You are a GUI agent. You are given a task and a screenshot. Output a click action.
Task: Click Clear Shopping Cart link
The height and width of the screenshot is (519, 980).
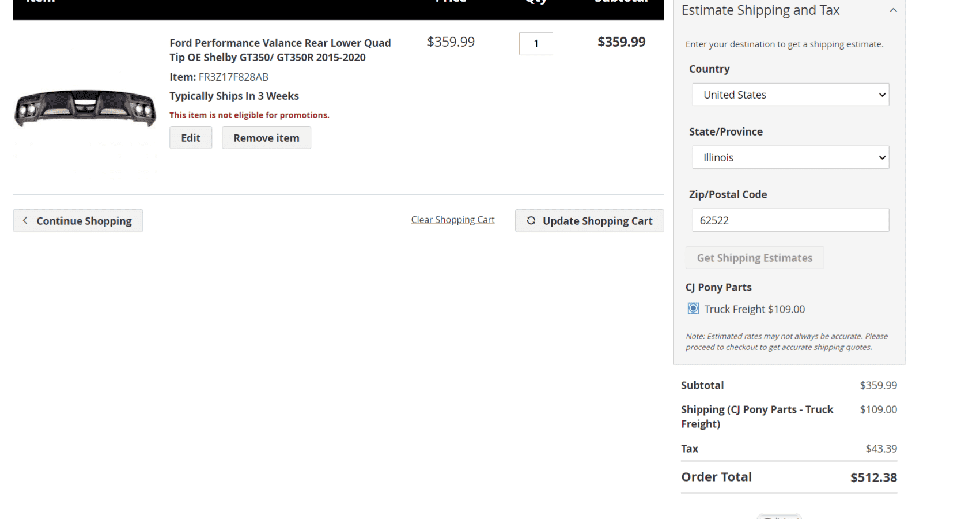[x=453, y=220]
